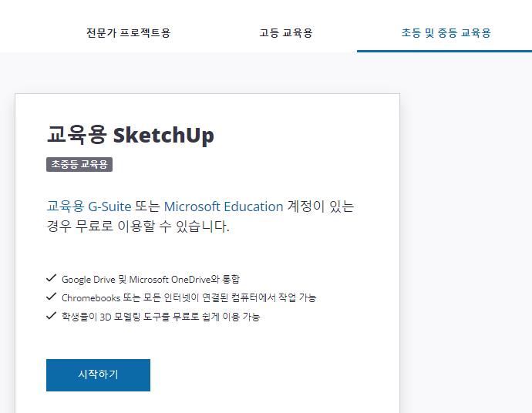The width and height of the screenshot is (532, 413).
Task: Click the 교육용 SketchUp heading
Action: (130, 135)
